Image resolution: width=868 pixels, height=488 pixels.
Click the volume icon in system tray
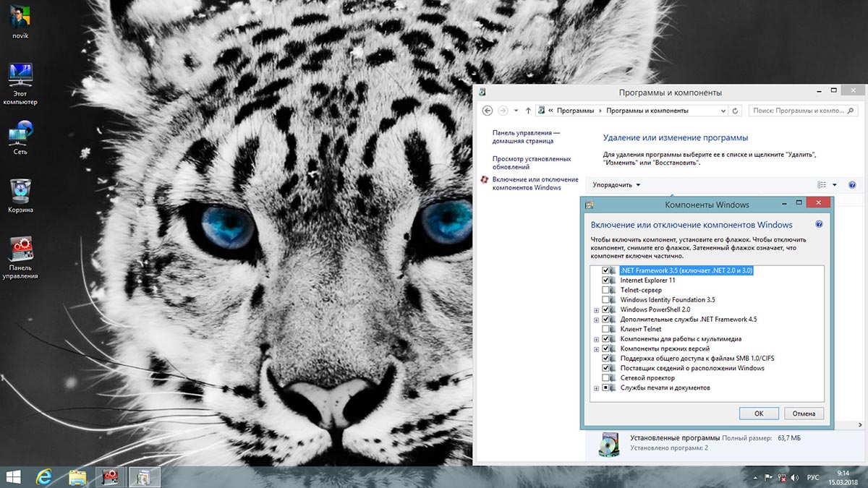[793, 477]
